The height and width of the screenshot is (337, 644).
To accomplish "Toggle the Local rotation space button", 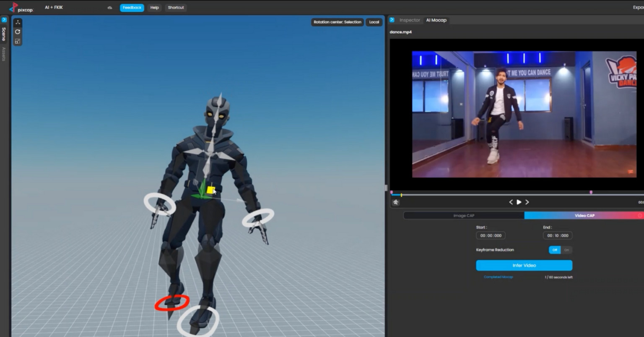I will click(374, 22).
